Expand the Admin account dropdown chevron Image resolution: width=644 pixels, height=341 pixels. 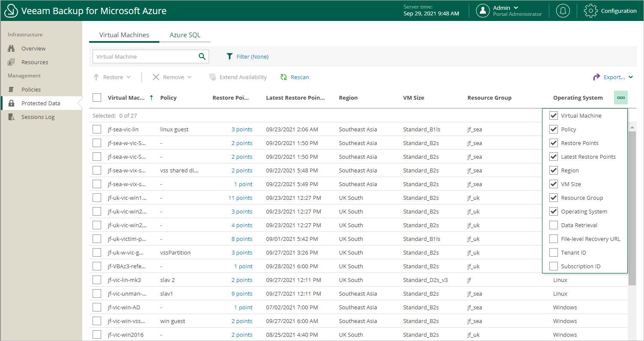[x=516, y=8]
